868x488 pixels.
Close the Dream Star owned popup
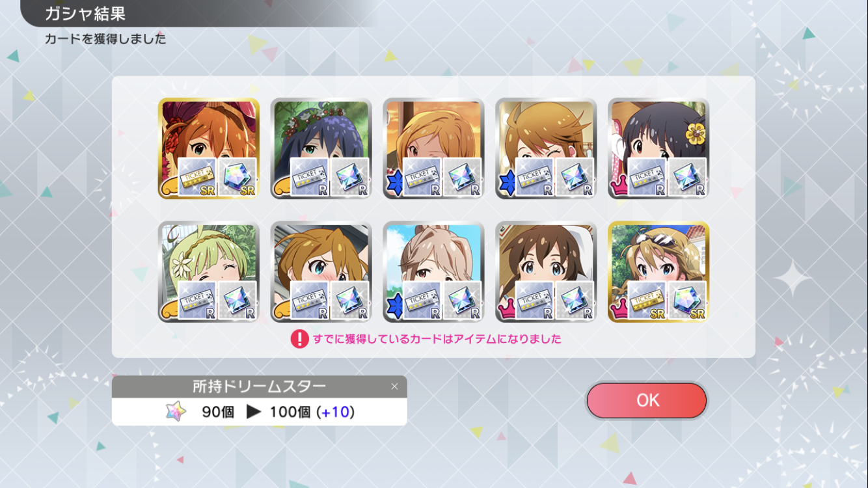(x=394, y=386)
